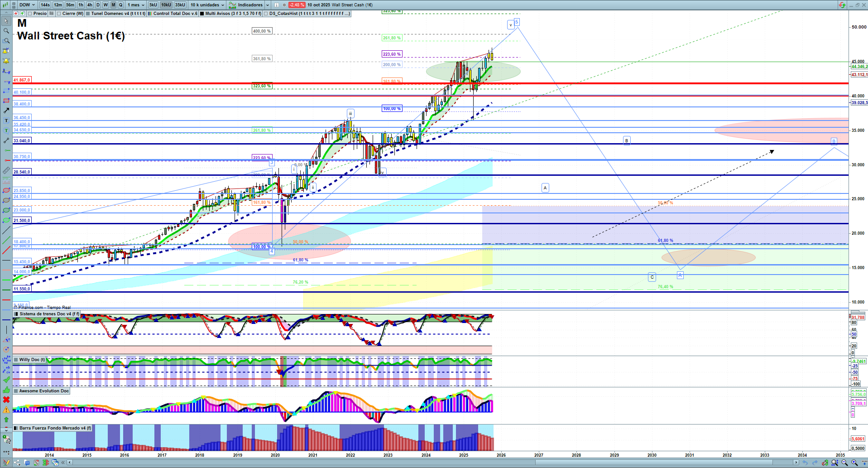Toggle the Cierre (W) checkbox

[59, 14]
